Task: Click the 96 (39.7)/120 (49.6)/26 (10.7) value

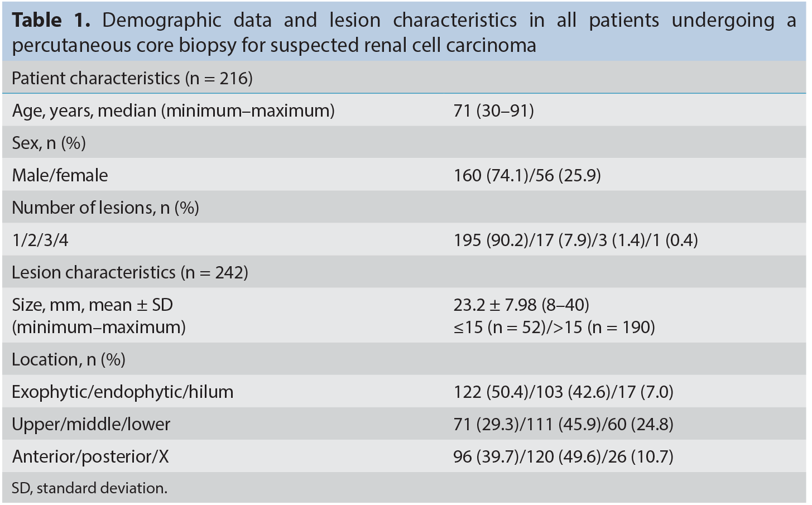Action: pyautogui.click(x=563, y=456)
